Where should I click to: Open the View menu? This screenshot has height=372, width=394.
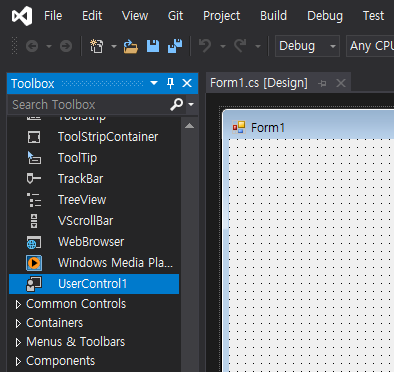tap(135, 16)
